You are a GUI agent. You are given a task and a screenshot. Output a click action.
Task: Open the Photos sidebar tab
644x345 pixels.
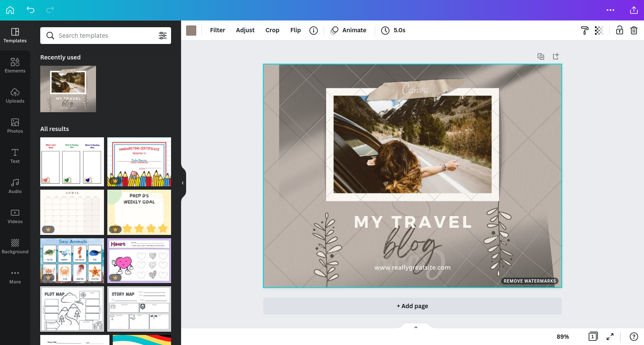15,126
